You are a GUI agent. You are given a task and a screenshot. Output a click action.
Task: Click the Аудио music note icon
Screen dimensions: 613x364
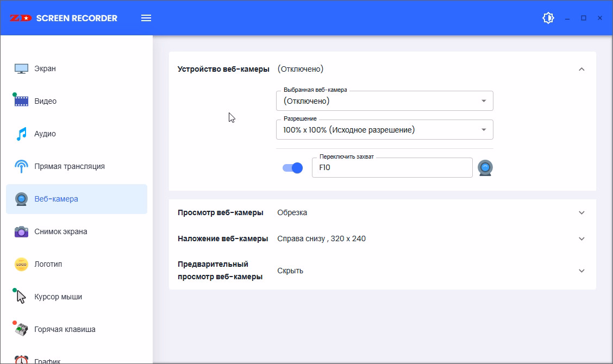(x=21, y=134)
